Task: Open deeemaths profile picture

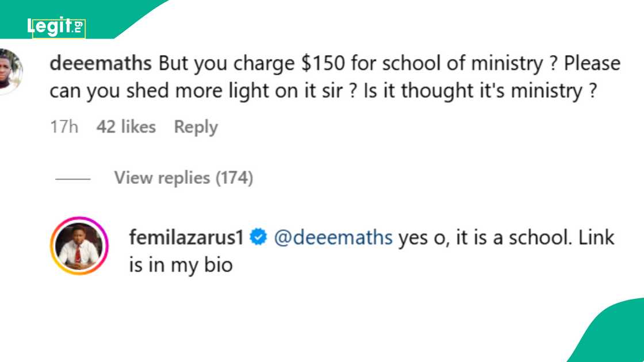Action: pos(10,71)
